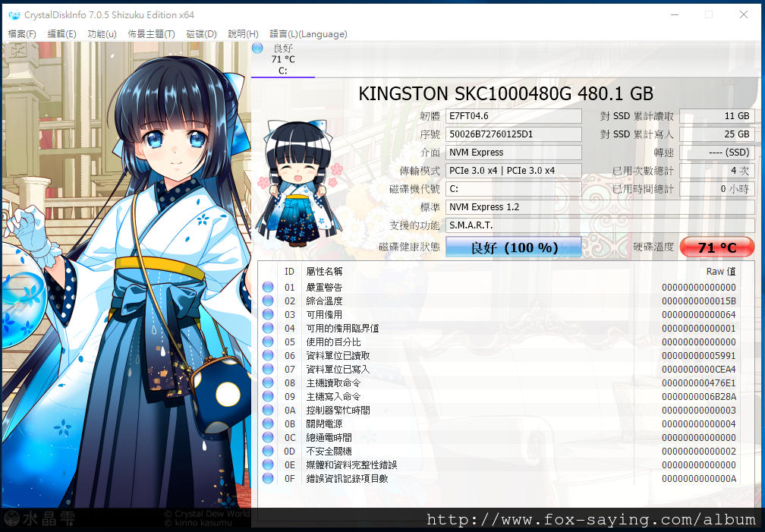Open the 語言(L)(Language) menu
This screenshot has height=532, width=765.
308,34
